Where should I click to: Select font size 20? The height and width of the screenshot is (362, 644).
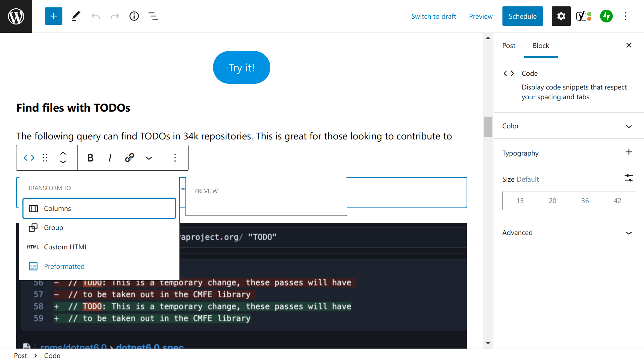552,201
